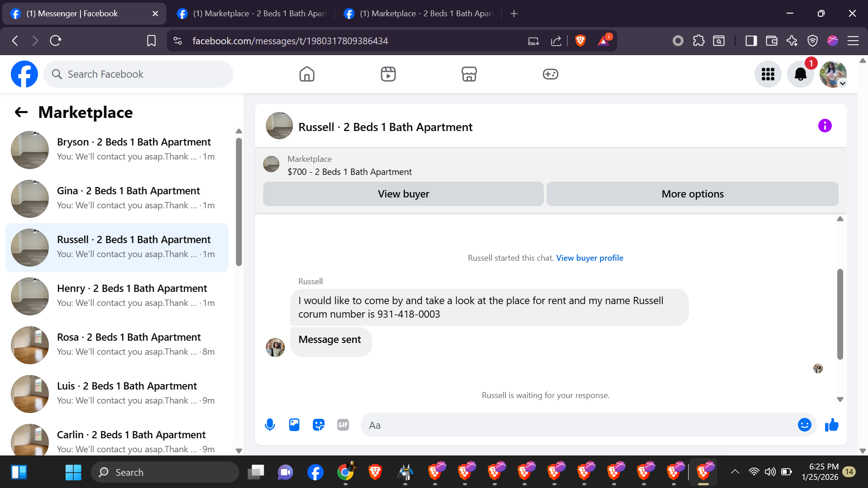The image size is (868, 488).
Task: Select Russell's conversation in the list
Action: point(117,248)
